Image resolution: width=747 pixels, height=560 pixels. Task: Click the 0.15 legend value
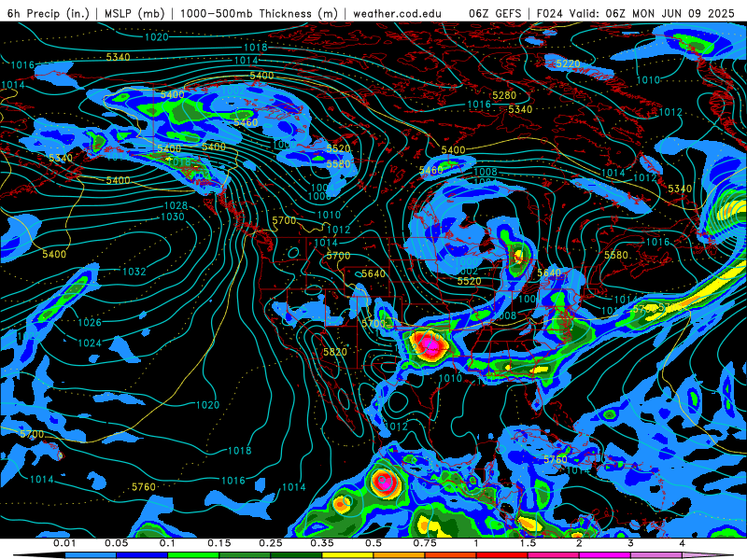pos(219,543)
